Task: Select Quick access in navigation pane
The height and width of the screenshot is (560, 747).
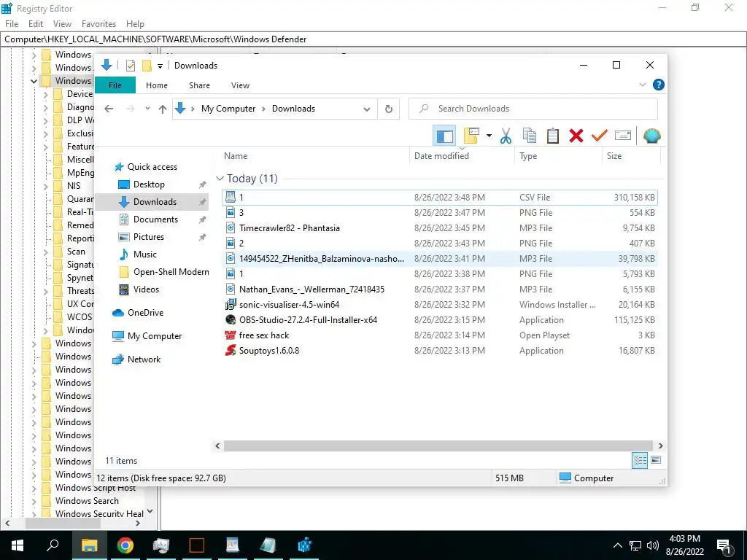Action: coord(152,167)
